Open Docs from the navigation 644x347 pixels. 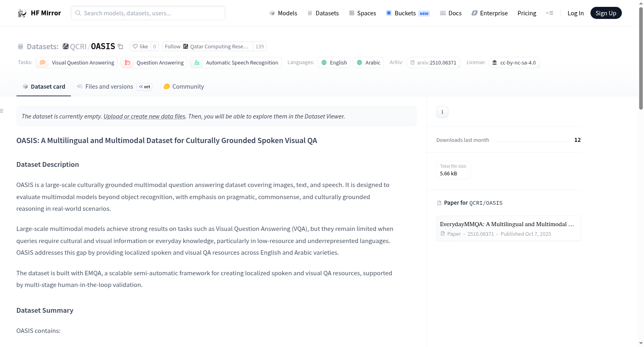coord(450,13)
